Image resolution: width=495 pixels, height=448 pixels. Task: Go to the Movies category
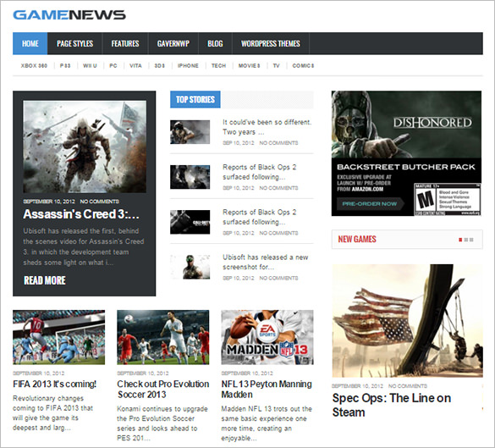click(x=249, y=66)
